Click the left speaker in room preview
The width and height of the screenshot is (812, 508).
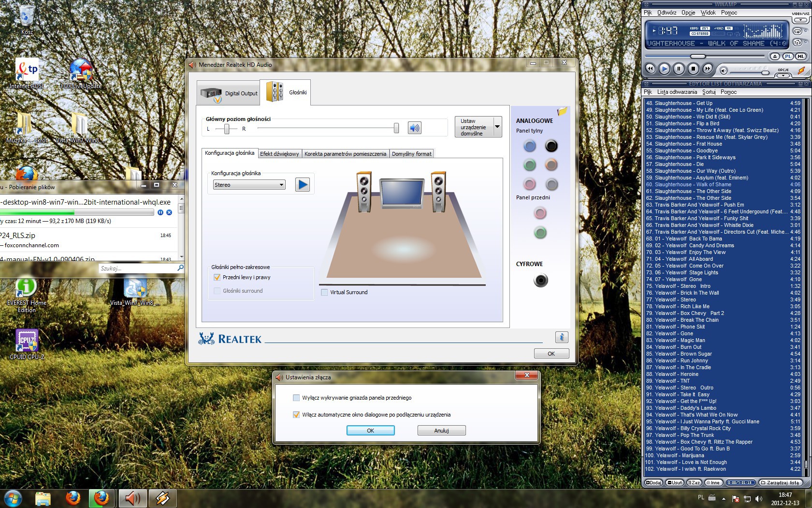click(363, 192)
